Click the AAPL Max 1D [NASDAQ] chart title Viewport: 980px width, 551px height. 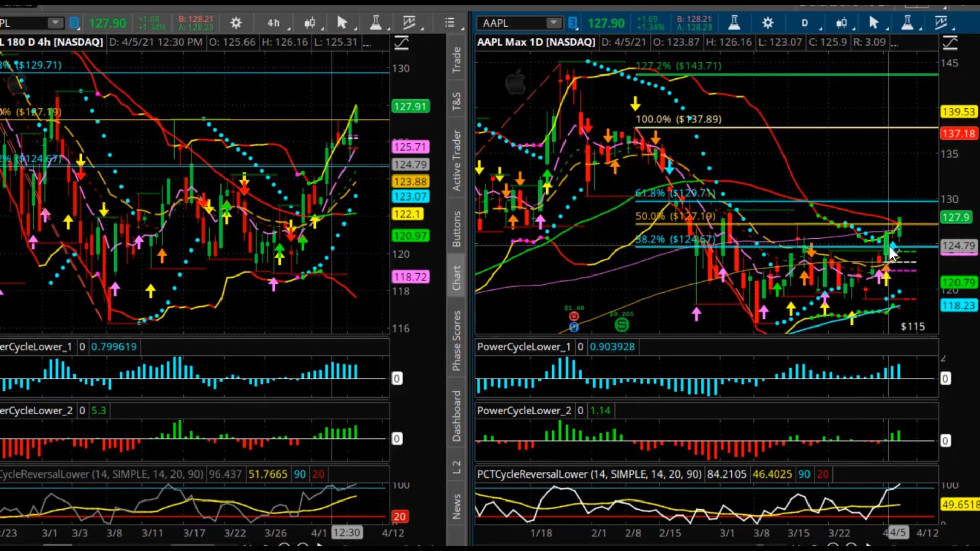click(536, 42)
